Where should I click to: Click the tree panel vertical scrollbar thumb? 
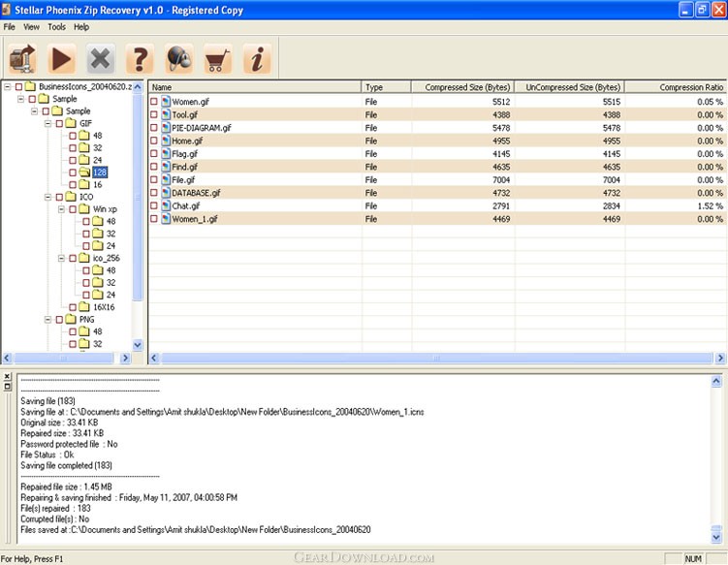tap(138, 198)
